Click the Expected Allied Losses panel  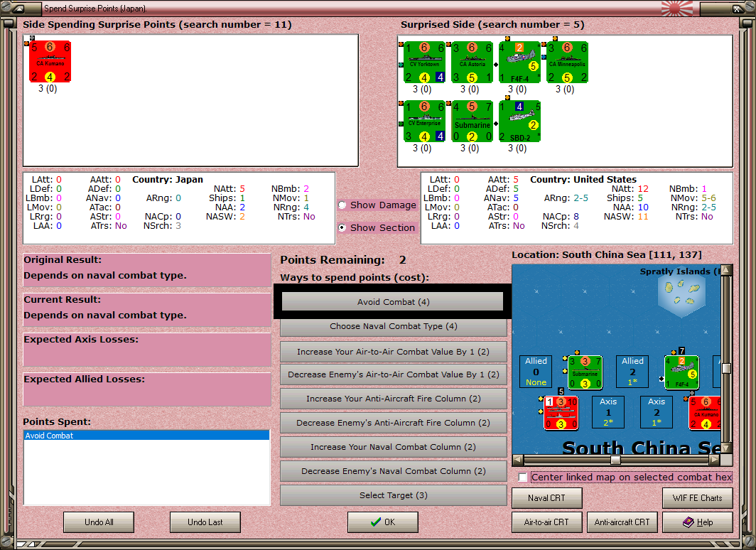147,389
